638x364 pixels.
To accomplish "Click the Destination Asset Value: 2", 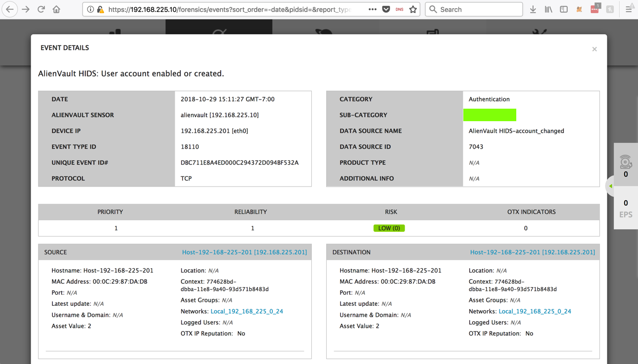I will 359,326.
